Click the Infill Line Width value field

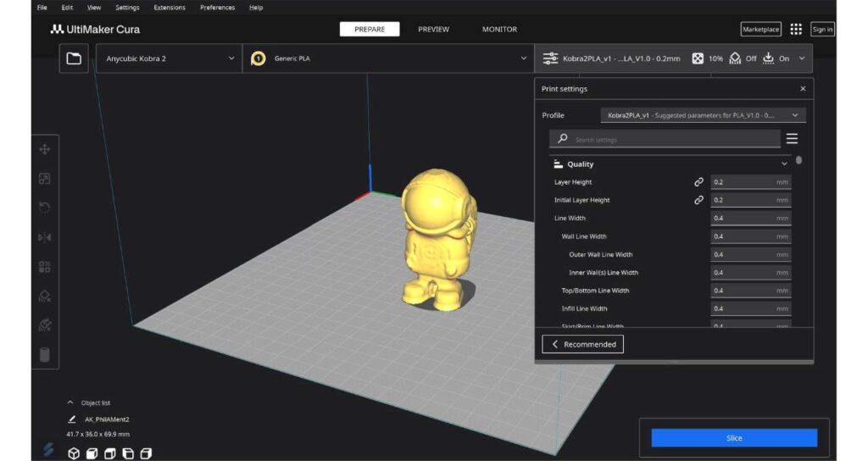(751, 308)
